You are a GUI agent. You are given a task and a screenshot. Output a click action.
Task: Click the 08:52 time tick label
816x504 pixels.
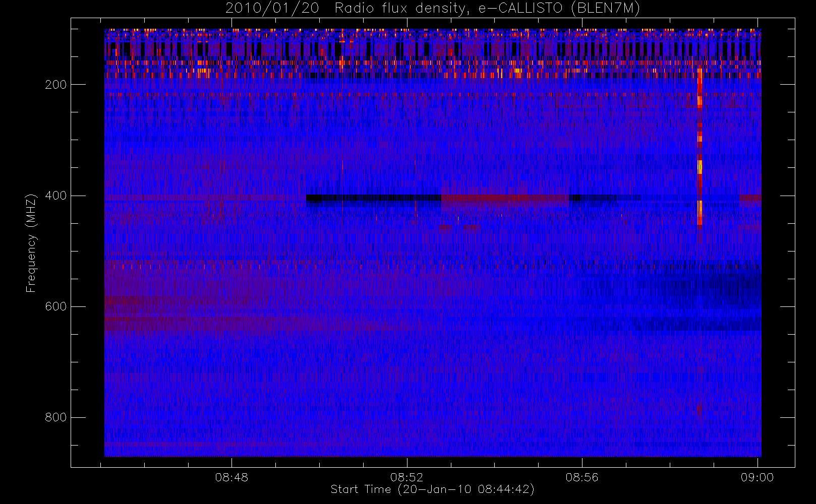click(x=406, y=477)
